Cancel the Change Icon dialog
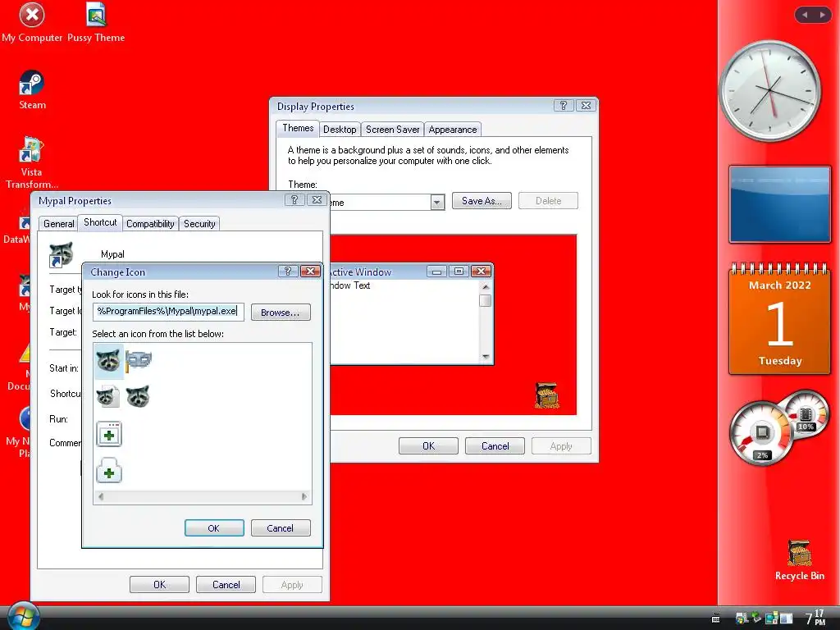This screenshot has height=630, width=840. click(281, 527)
